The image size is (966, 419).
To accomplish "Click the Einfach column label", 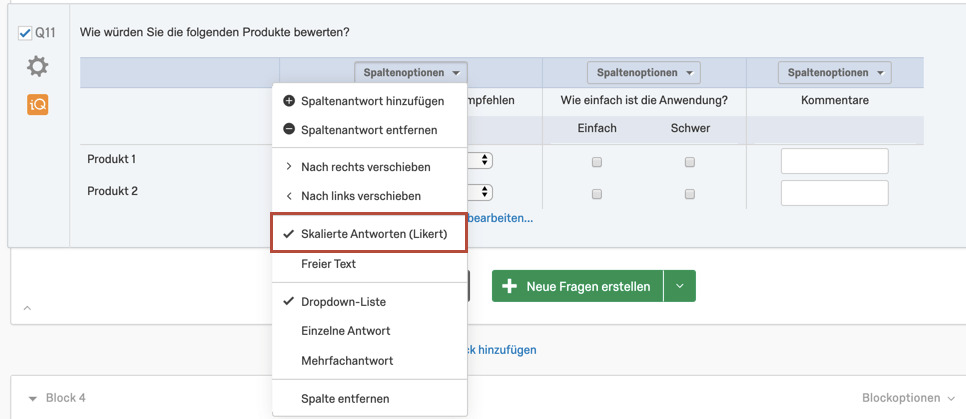I will pyautogui.click(x=597, y=128).
